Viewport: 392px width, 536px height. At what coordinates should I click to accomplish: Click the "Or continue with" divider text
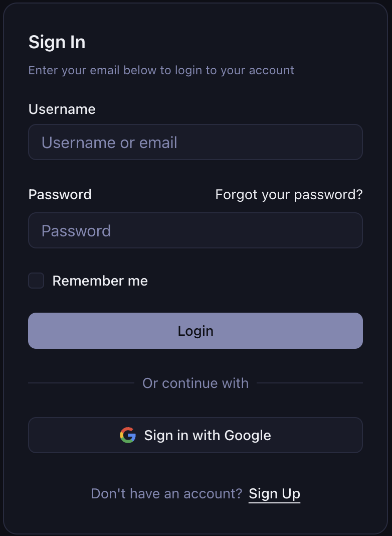[195, 383]
